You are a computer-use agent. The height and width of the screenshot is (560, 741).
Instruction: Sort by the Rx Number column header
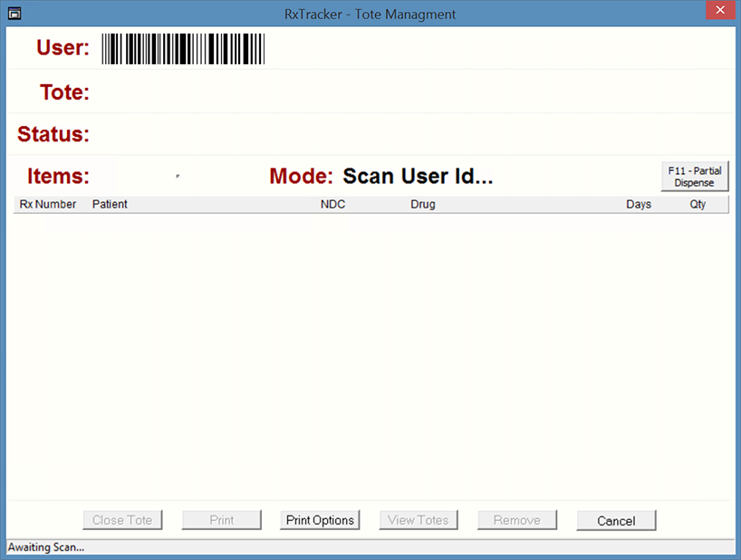[48, 205]
